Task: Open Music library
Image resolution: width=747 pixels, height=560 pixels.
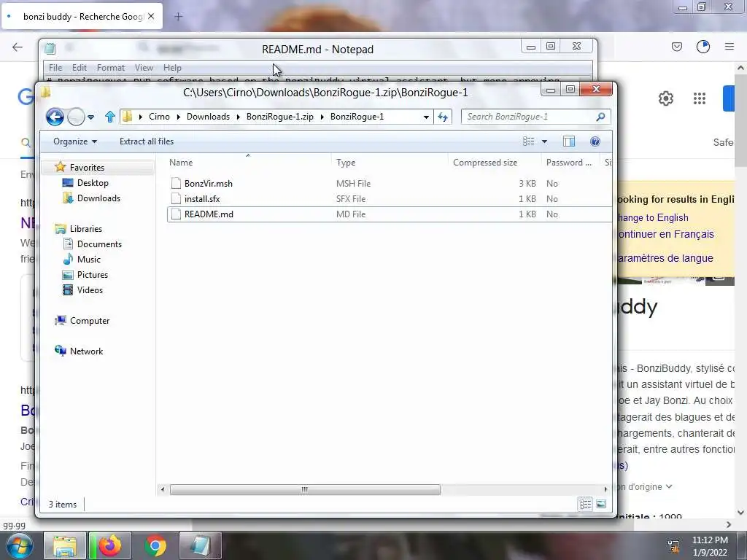Action: pyautogui.click(x=88, y=260)
